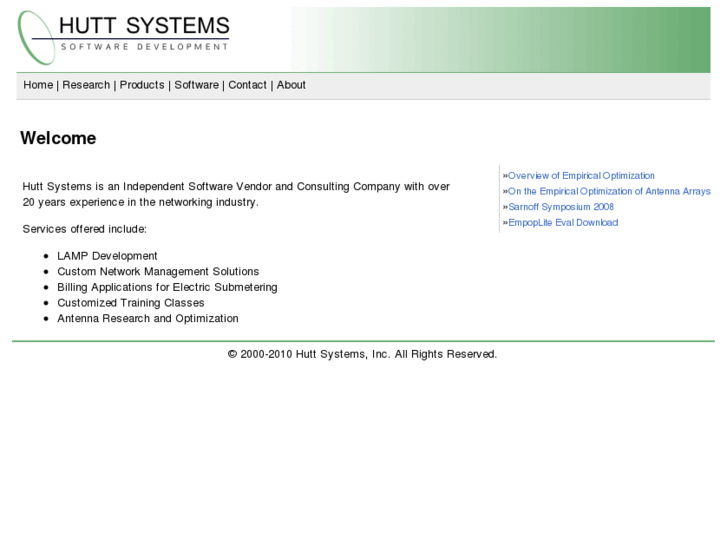Screen dimensions: 727x545
Task: Open the Products menu item
Action: [142, 85]
